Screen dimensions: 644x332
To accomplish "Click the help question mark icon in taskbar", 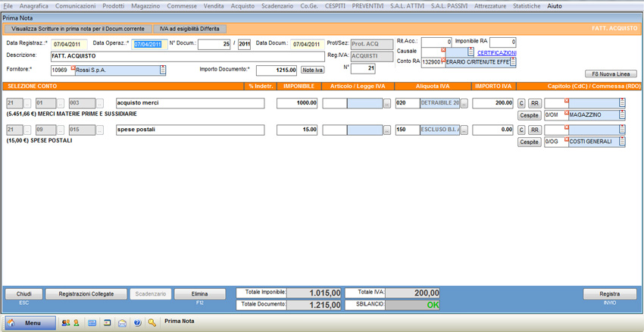I will click(x=137, y=322).
